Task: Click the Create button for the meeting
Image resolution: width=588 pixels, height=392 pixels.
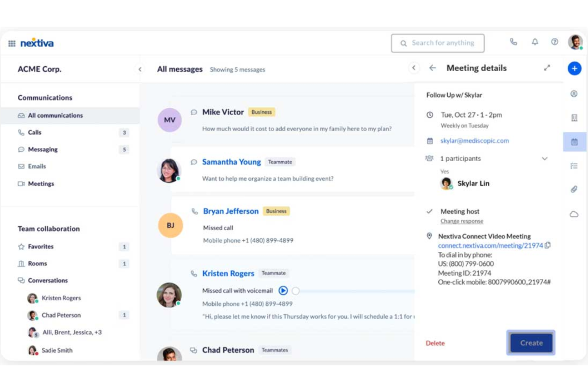Action: (x=530, y=343)
